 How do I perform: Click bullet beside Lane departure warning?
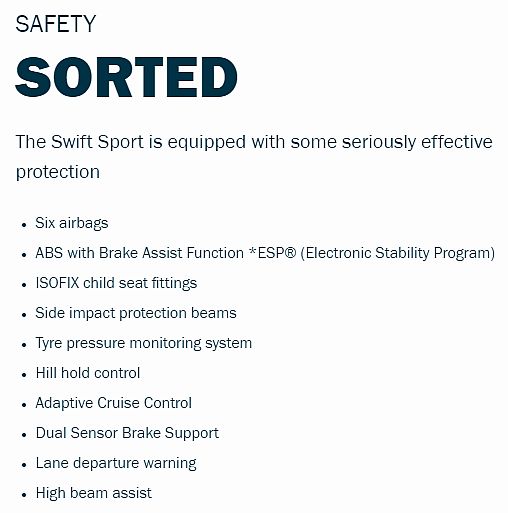point(24,465)
